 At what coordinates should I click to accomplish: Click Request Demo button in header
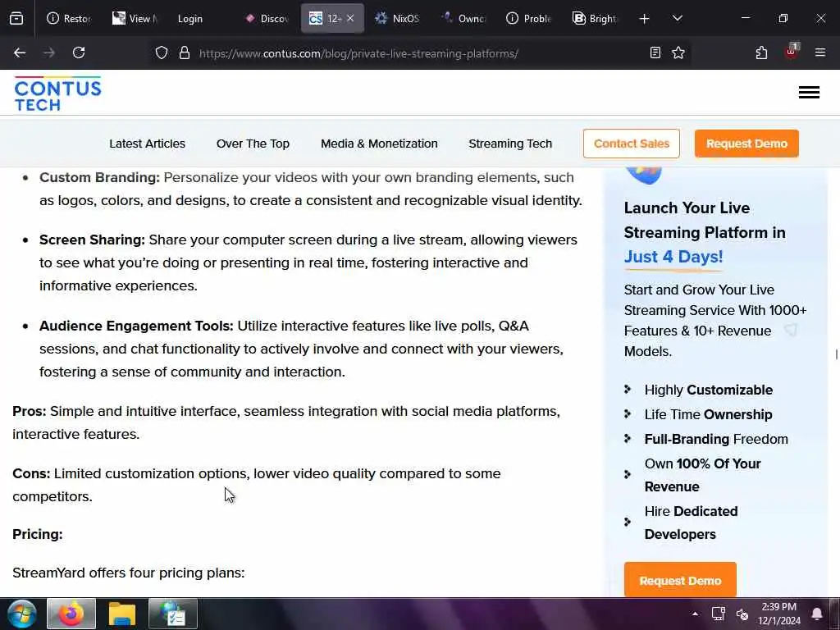click(746, 144)
